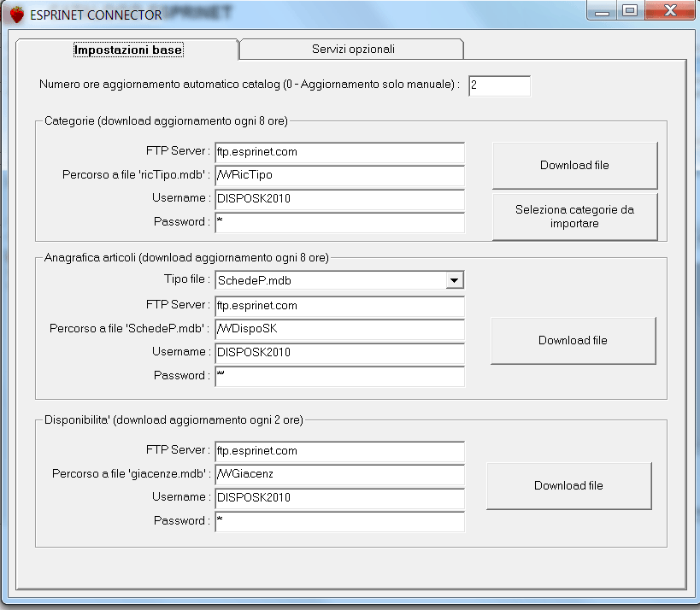The width and height of the screenshot is (700, 610).
Task: Focus the Categorie FTP Server field
Action: 339,152
